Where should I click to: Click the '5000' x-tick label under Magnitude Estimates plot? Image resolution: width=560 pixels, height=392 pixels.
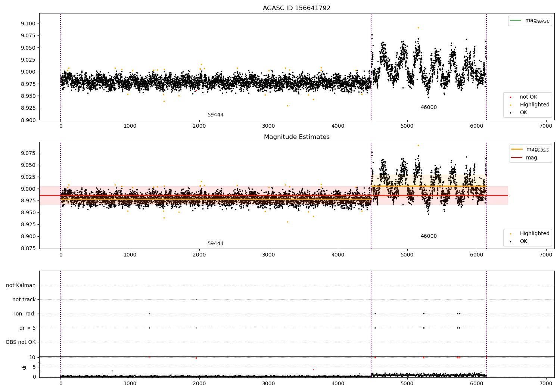[x=407, y=255]
